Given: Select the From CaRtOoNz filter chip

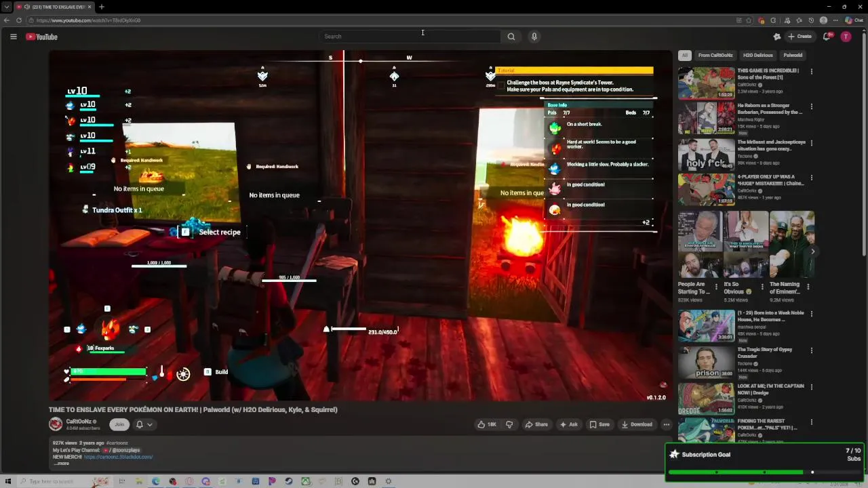Looking at the screenshot, I should point(715,55).
